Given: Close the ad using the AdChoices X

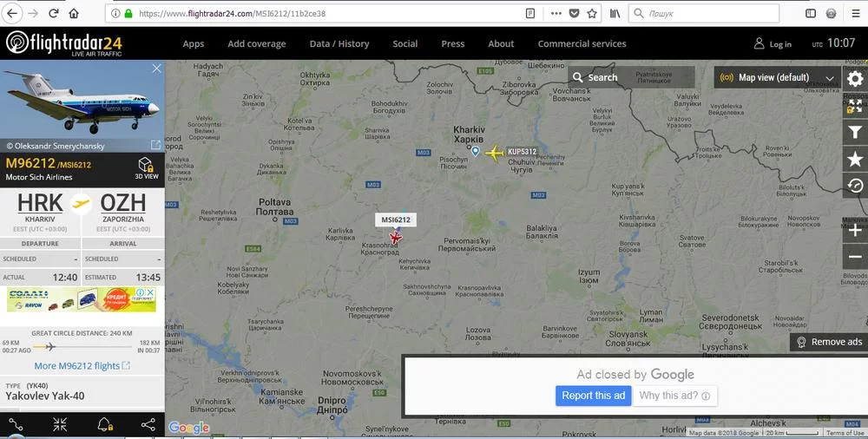Looking at the screenshot, I should coord(150,292).
